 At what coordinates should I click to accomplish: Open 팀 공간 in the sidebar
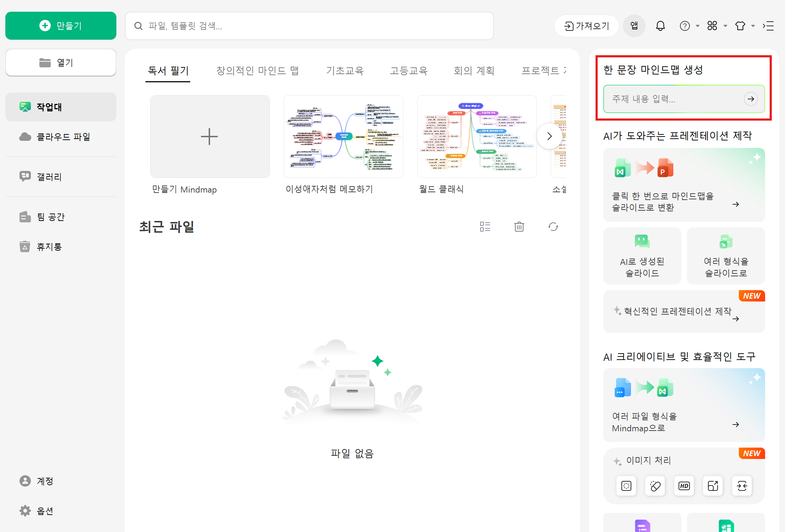click(x=61, y=217)
